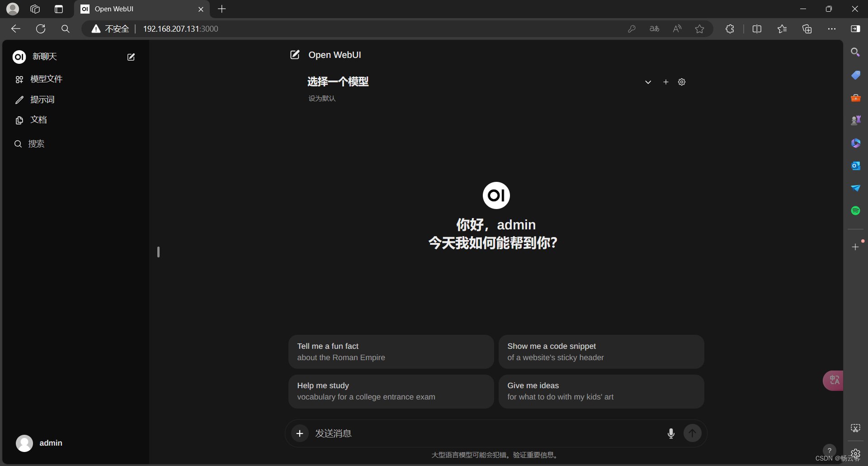
Task: Click 设为默认 set as default link
Action: [x=322, y=98]
